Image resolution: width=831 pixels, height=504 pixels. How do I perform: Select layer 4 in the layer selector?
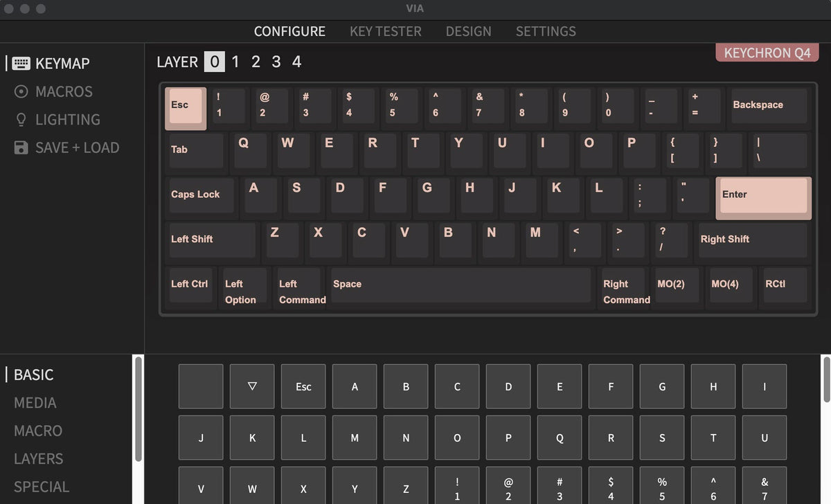click(296, 62)
